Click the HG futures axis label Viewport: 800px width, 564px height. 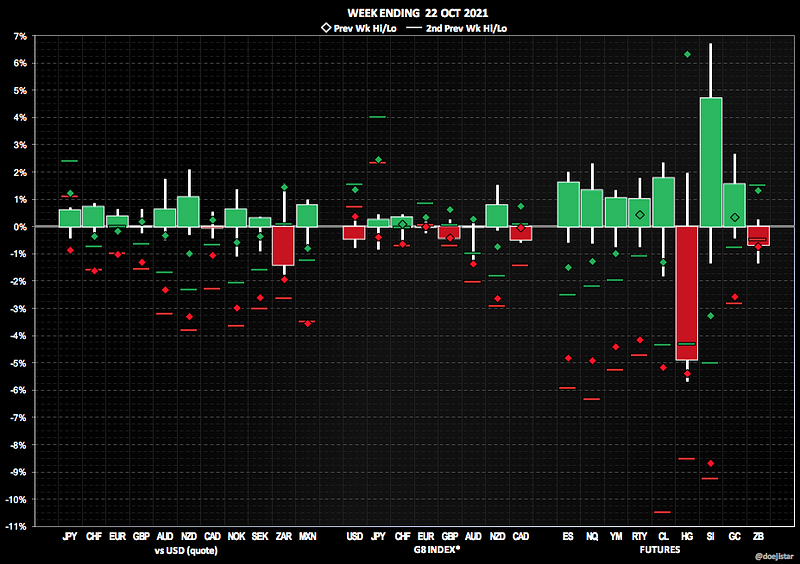[687, 536]
